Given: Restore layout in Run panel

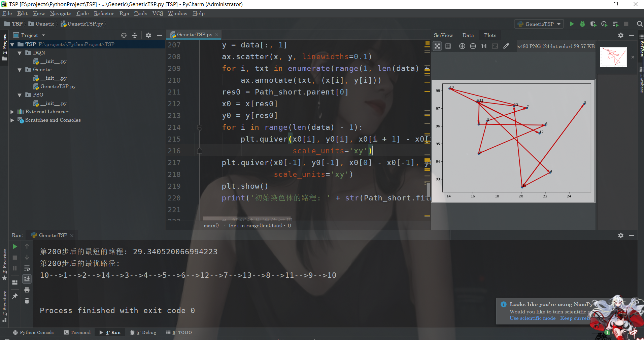Looking at the screenshot, I should point(15,282).
